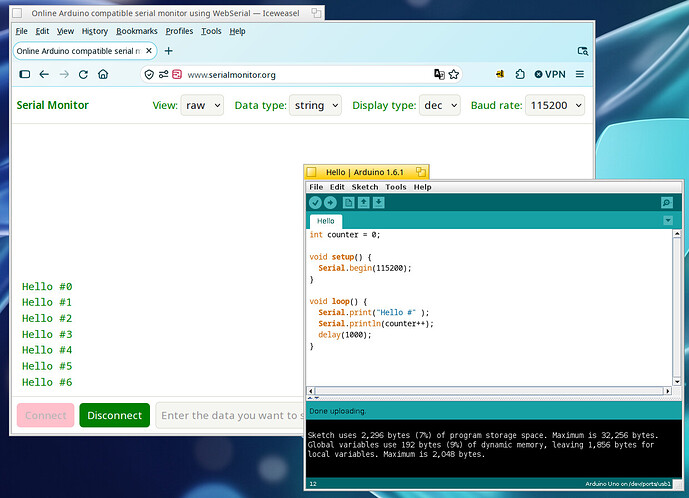The height and width of the screenshot is (498, 689).
Task: Open Arduino tab menu dropdown arrow
Action: click(x=668, y=220)
